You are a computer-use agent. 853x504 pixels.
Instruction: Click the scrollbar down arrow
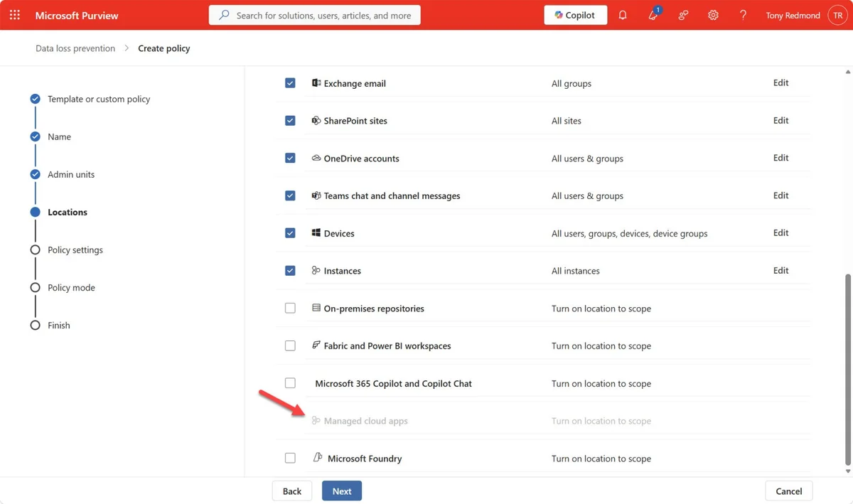(847, 471)
